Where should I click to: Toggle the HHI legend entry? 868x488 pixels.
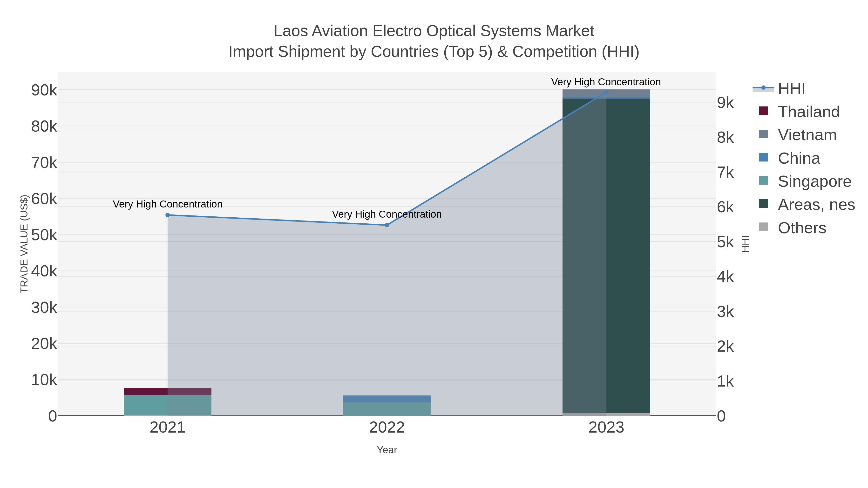[x=779, y=89]
